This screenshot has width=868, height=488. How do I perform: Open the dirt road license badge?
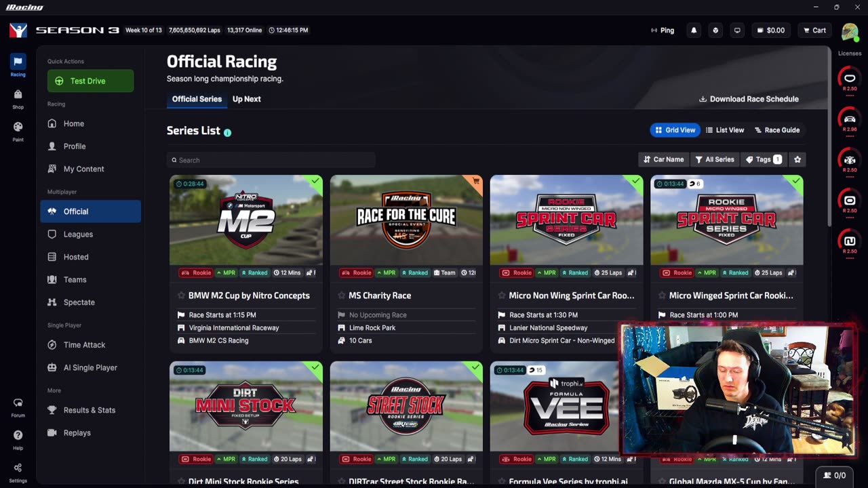click(850, 241)
